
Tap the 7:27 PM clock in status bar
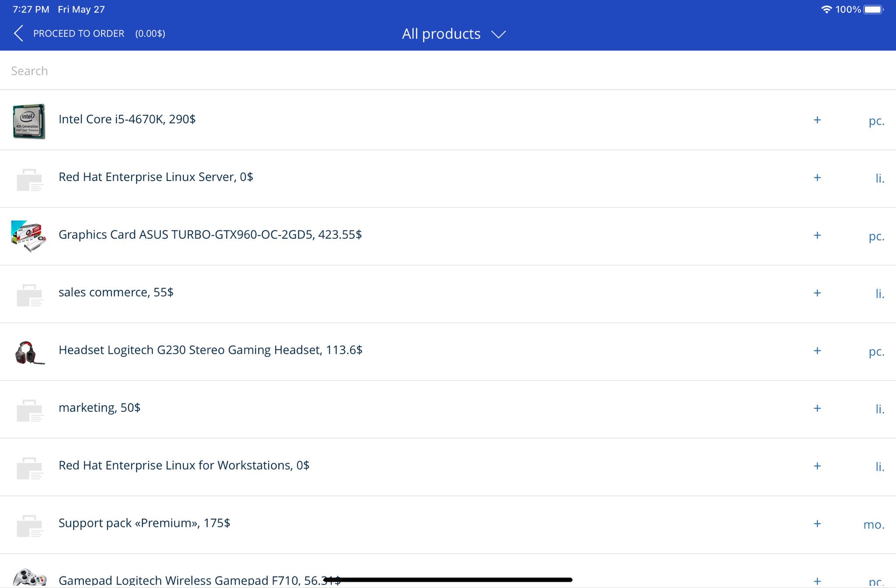[x=31, y=9]
